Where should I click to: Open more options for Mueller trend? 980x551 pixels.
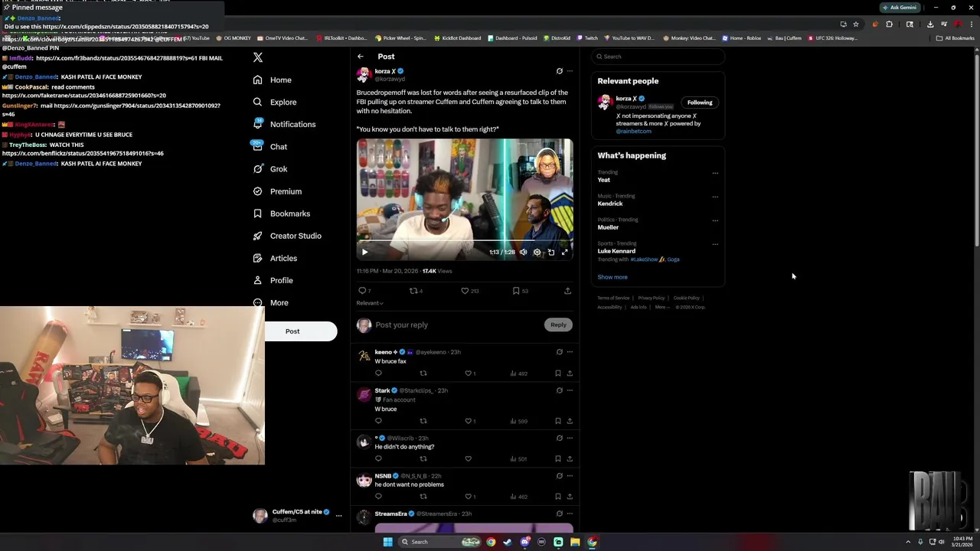[x=715, y=220]
